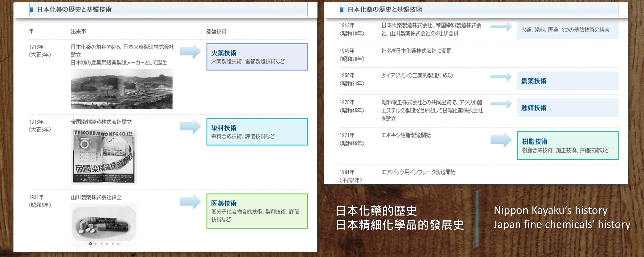Click the 触媒技術 label
644x257 pixels.
pos(534,108)
